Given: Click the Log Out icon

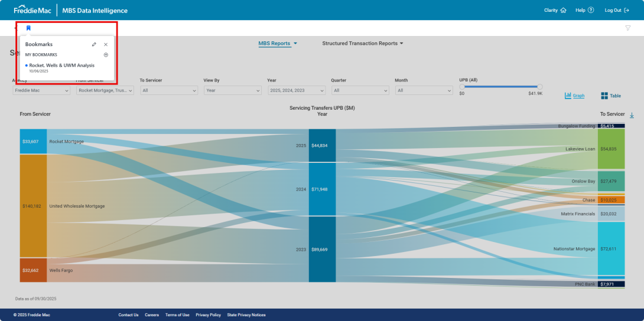Looking at the screenshot, I should point(626,10).
